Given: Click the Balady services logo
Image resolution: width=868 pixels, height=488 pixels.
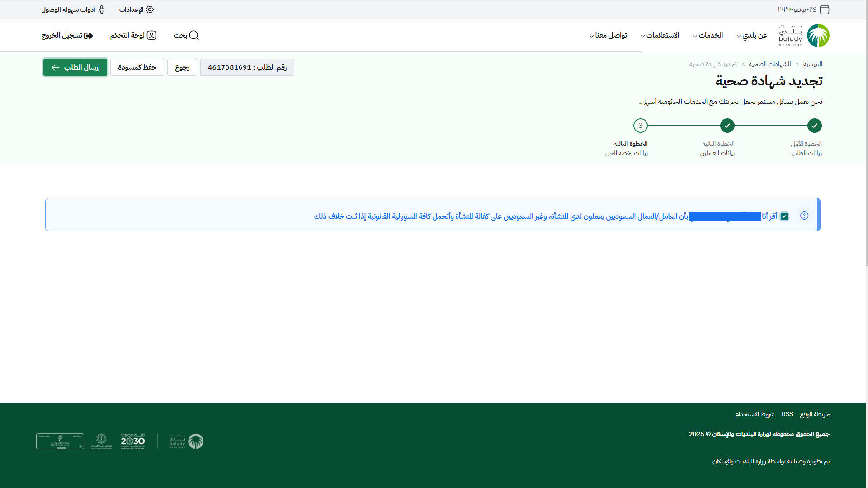Looking at the screenshot, I should (x=804, y=35).
